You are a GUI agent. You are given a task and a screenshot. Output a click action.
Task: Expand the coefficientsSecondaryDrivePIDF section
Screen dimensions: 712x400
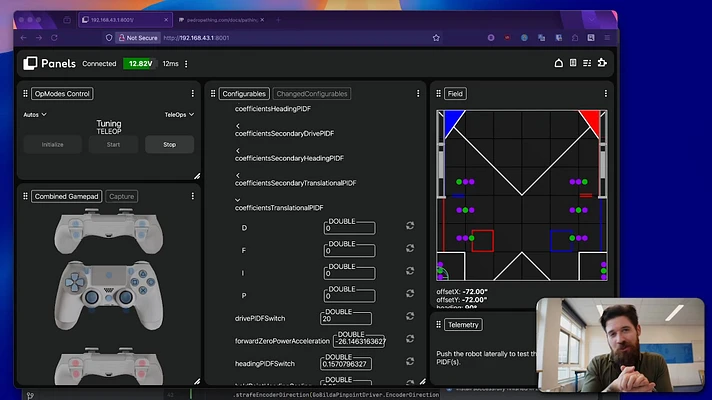coord(237,126)
